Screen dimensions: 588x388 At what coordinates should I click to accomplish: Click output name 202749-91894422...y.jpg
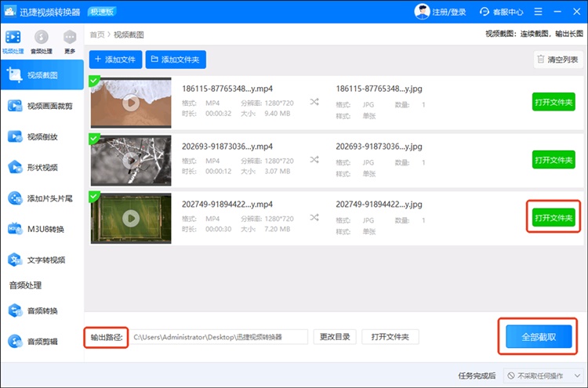[x=379, y=205]
